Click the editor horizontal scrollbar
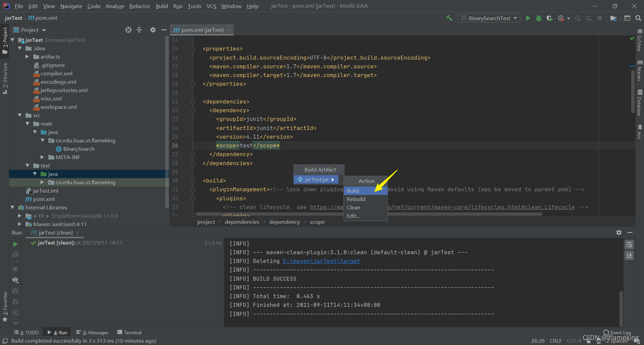This screenshot has width=644, height=345. (x=369, y=214)
